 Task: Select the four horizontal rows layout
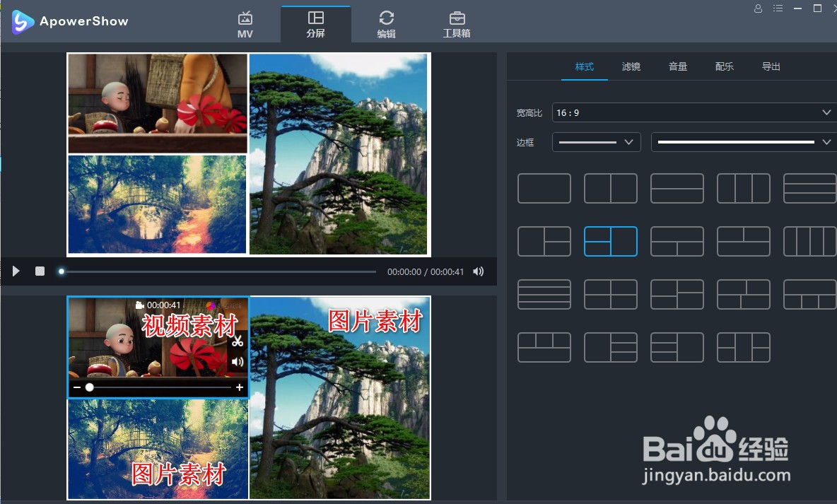tap(544, 294)
